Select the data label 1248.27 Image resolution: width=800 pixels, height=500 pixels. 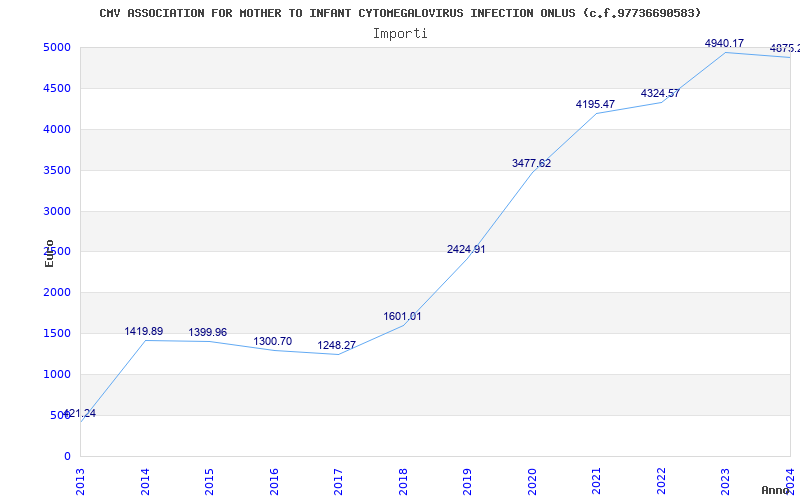pos(337,345)
